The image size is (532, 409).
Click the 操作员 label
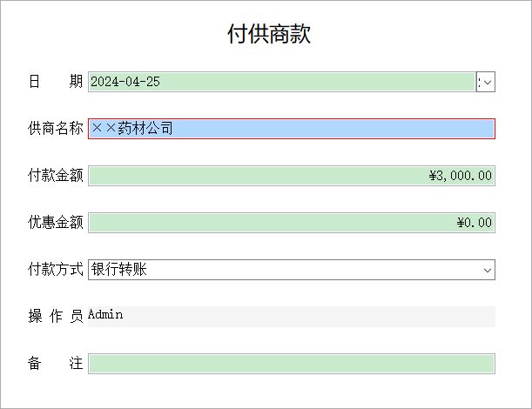click(55, 316)
